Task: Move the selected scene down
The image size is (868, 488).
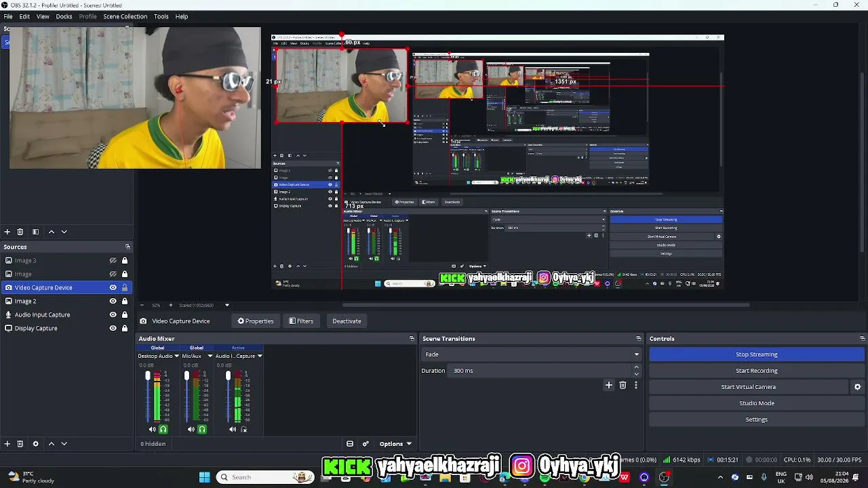Action: 64,232
